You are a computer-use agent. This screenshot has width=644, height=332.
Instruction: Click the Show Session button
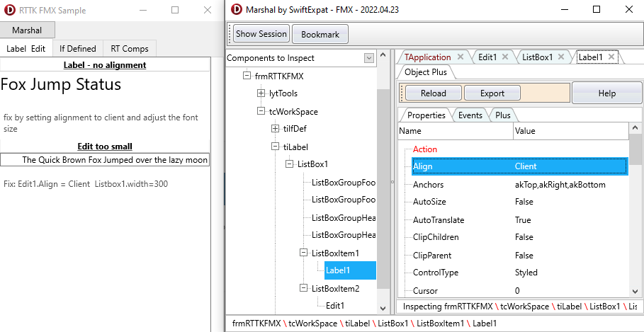click(x=261, y=34)
